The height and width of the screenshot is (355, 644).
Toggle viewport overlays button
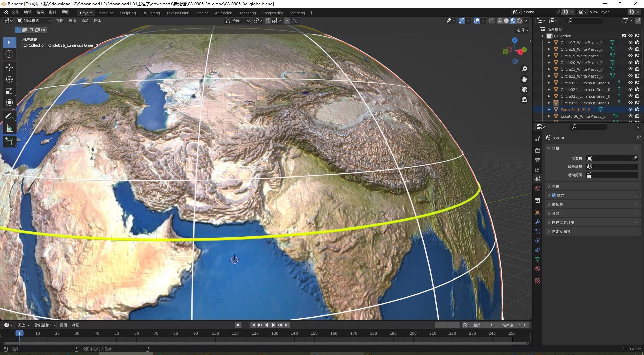[x=477, y=21]
